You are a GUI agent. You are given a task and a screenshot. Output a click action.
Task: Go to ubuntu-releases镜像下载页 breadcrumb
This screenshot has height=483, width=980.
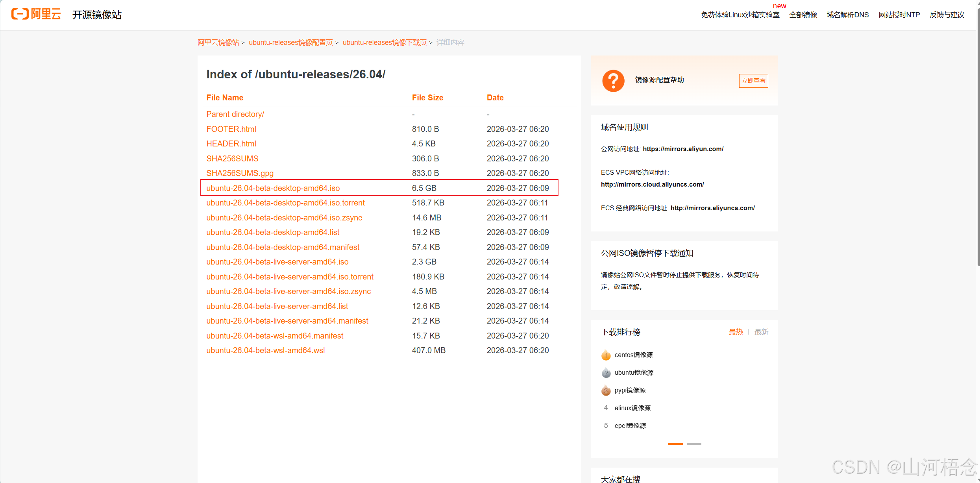click(385, 43)
